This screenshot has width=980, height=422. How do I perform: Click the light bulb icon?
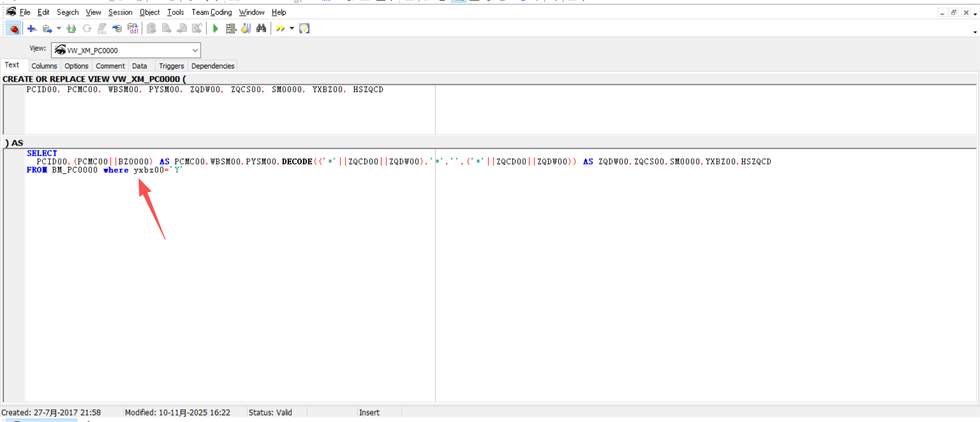(305, 29)
